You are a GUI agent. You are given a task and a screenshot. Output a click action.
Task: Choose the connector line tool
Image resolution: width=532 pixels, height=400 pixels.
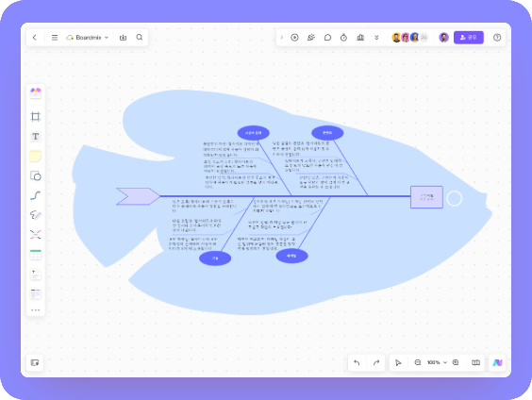pos(35,195)
